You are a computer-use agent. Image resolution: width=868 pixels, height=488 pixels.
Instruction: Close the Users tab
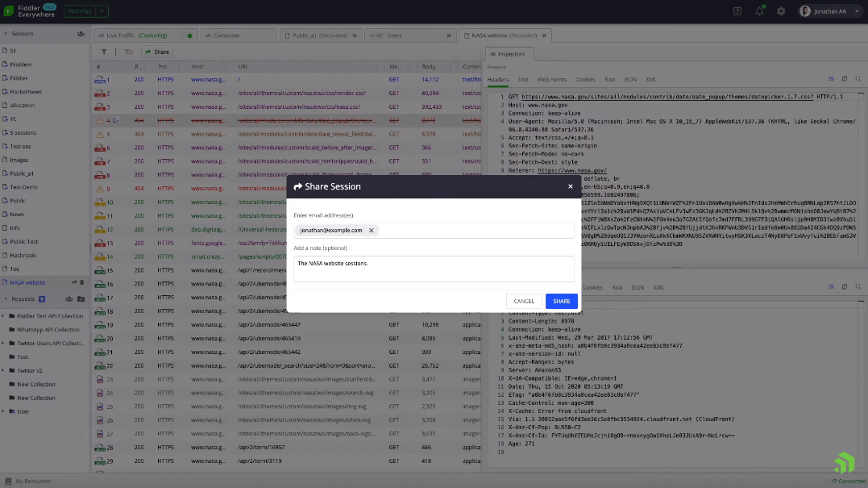click(449, 35)
